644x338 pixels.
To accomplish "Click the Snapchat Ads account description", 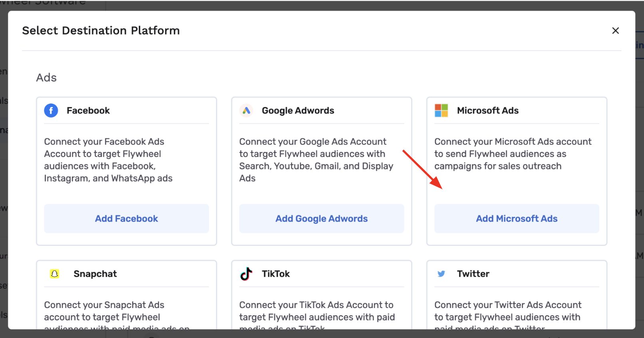I will click(117, 314).
